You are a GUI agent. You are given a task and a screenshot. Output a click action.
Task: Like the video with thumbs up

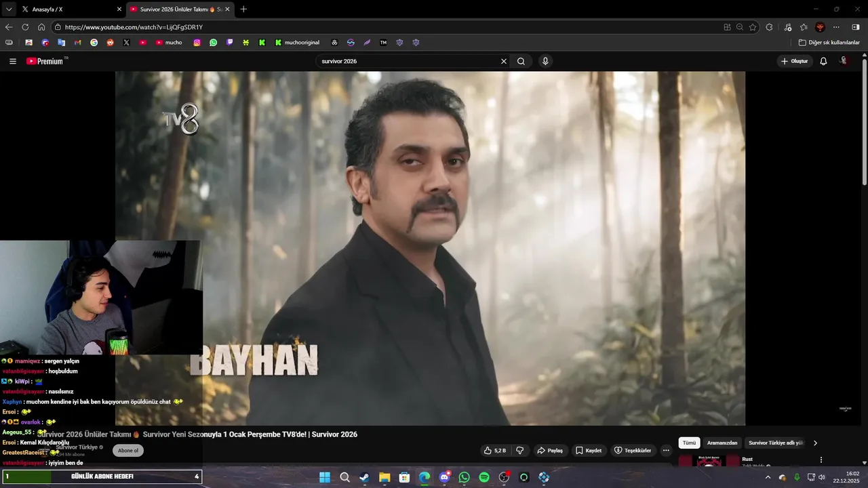[x=494, y=451]
